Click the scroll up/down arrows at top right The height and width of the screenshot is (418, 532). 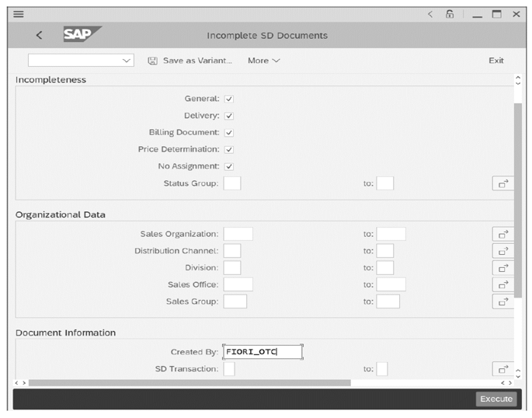click(x=518, y=81)
